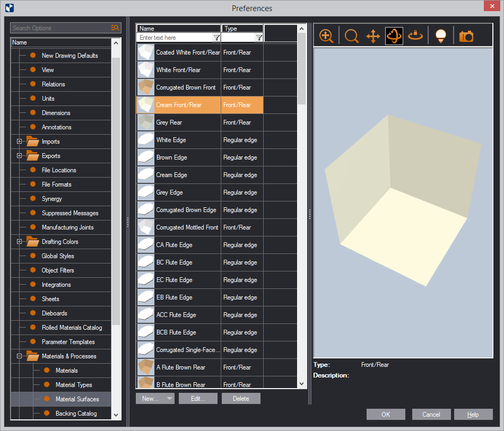Image resolution: width=504 pixels, height=431 pixels.
Task: Activate the 3D orbit rotate tool
Action: click(394, 36)
